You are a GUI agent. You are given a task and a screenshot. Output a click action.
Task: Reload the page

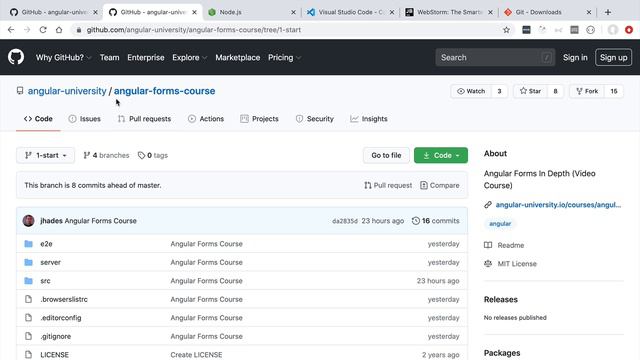tap(43, 30)
